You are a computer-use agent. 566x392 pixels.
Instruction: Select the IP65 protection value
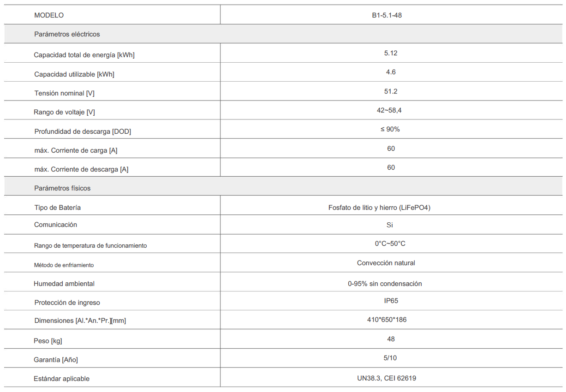(391, 301)
